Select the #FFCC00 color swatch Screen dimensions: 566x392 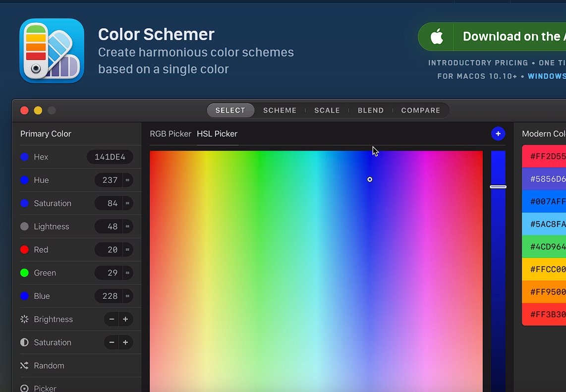(x=544, y=269)
